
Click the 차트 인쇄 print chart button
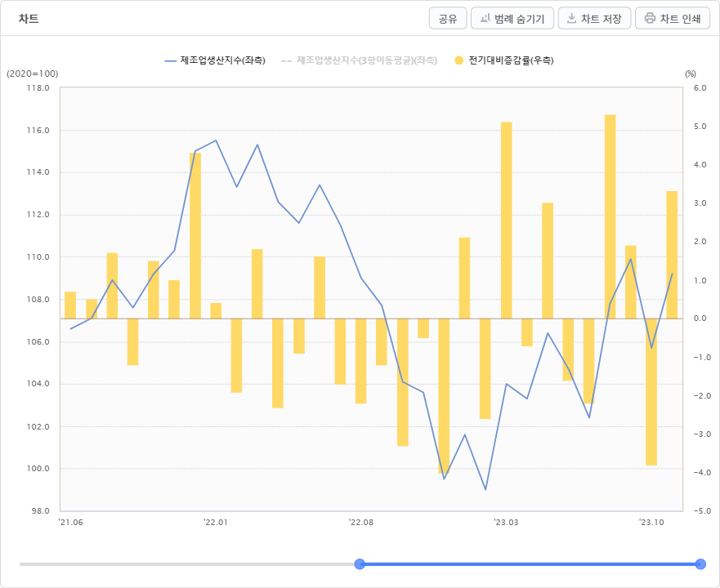[673, 18]
